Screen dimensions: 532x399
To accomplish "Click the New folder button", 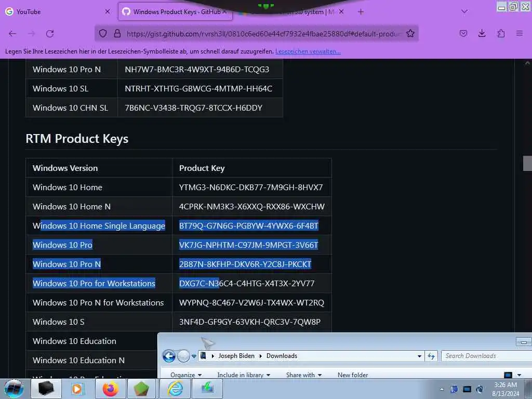I will point(353,375).
